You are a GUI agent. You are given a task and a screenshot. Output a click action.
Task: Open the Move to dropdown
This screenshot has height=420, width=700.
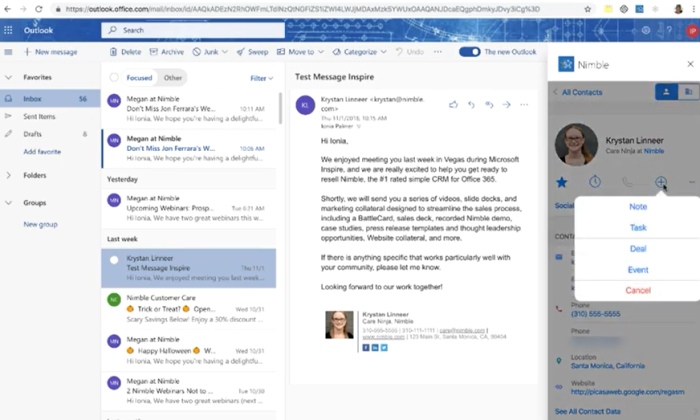300,52
